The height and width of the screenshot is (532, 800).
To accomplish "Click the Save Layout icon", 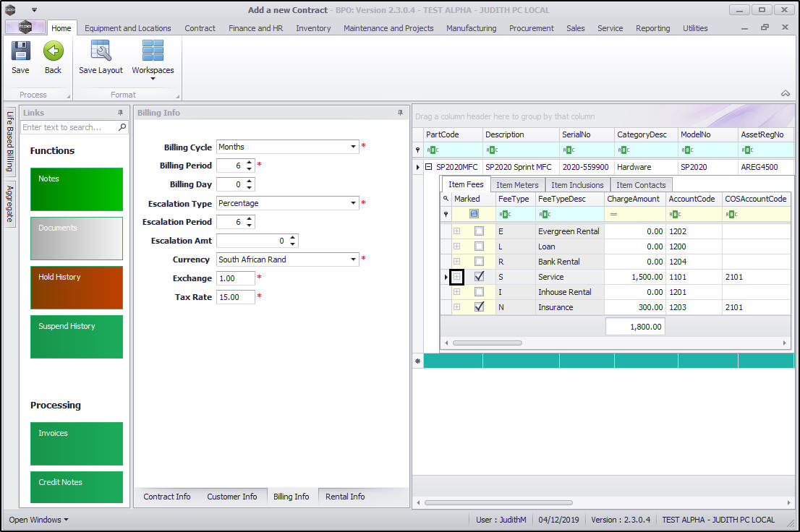I will pos(101,52).
